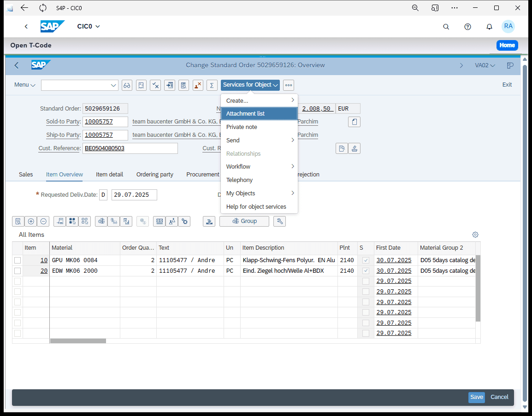Click the minus icon above All Items
532x416 pixels.
click(43, 222)
